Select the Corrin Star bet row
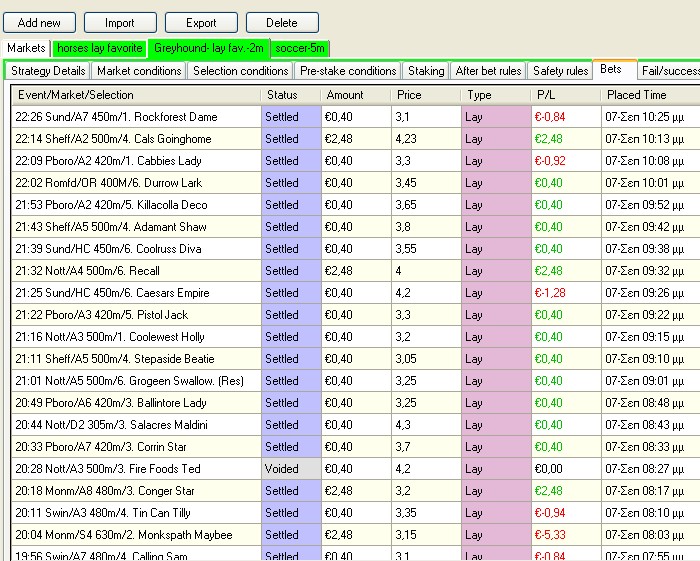This screenshot has width=700, height=561. pos(356,447)
